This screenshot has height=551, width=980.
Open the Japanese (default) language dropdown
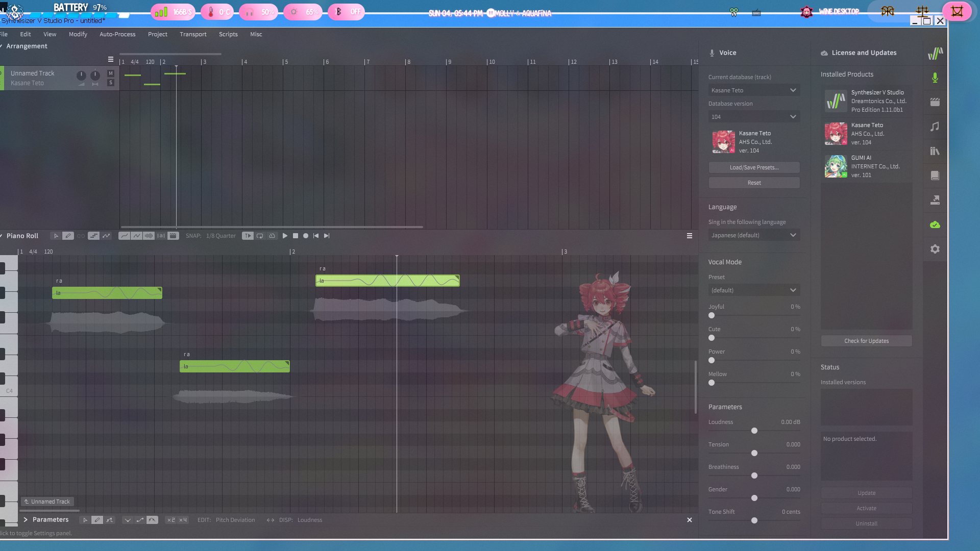tap(754, 235)
